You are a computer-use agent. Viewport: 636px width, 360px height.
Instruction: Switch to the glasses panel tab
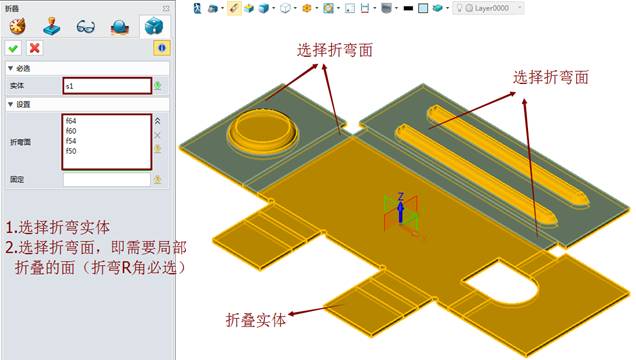tap(86, 27)
